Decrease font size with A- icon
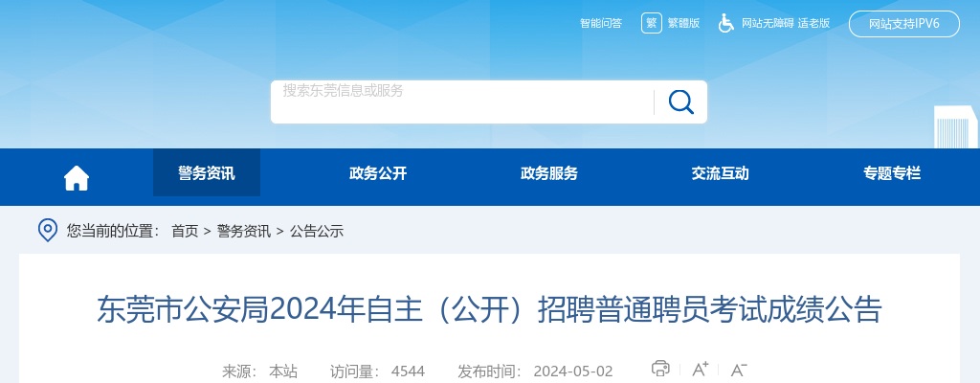This screenshot has height=383, width=980. coord(738,369)
